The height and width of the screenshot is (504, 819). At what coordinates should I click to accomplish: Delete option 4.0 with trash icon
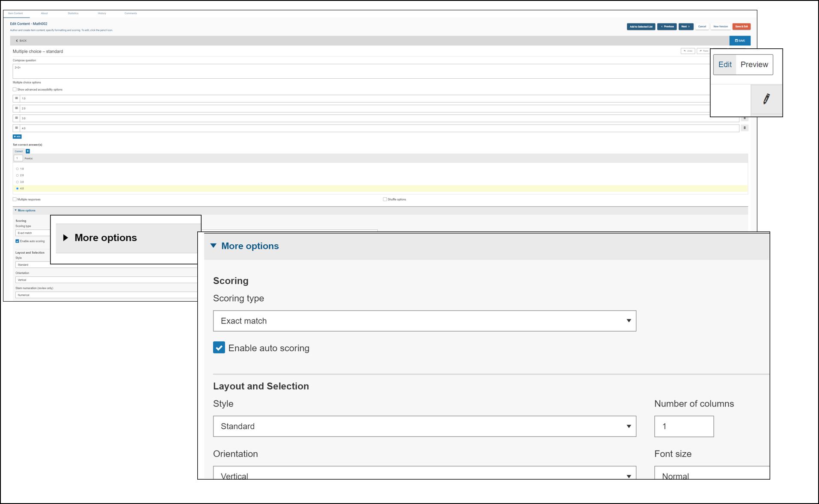tap(745, 128)
